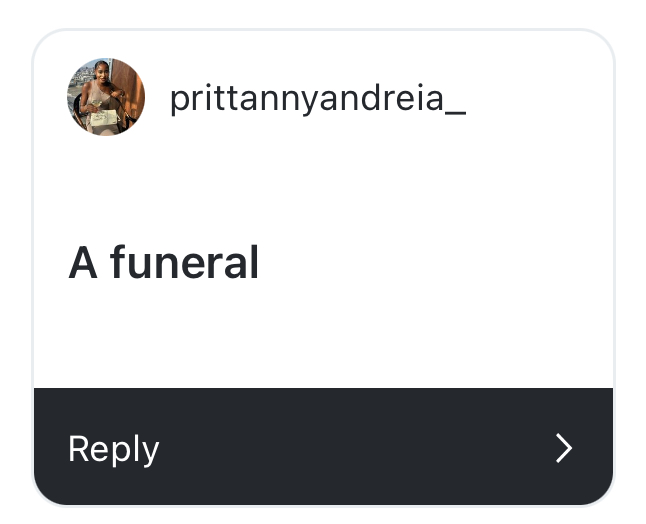This screenshot has height=524, width=646.
Task: Tap the avatar photo beside the username
Action: pyautogui.click(x=106, y=97)
